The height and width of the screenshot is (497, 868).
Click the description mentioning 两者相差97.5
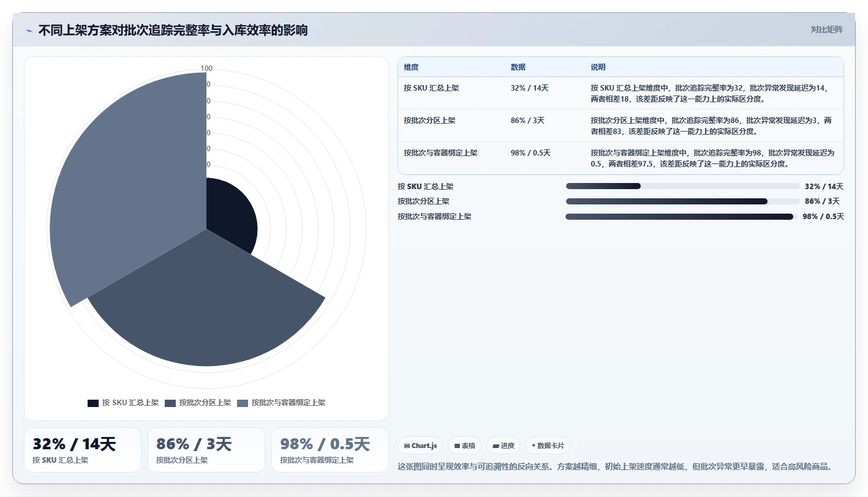(712, 158)
